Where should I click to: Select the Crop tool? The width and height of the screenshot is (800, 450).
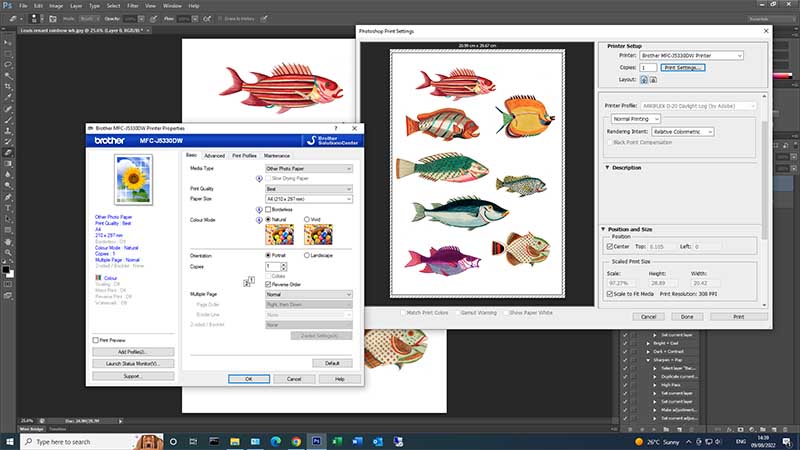point(7,85)
